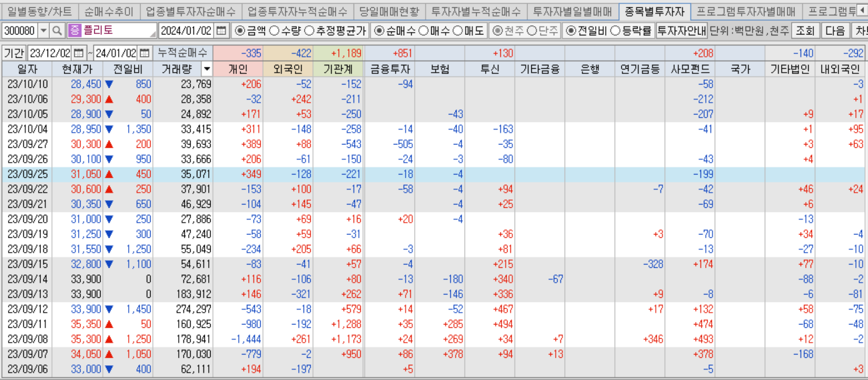Click the 기관계 column header
This screenshot has width=868, height=380.
click(338, 69)
